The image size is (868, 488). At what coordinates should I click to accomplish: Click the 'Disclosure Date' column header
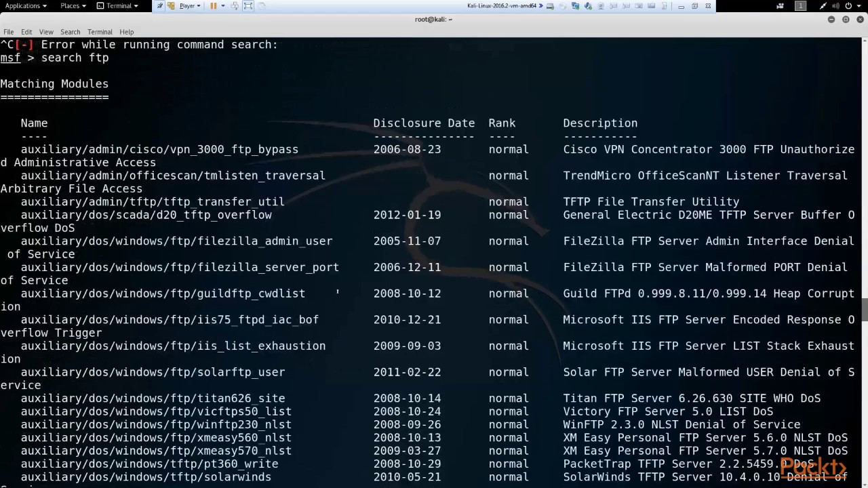click(x=424, y=123)
